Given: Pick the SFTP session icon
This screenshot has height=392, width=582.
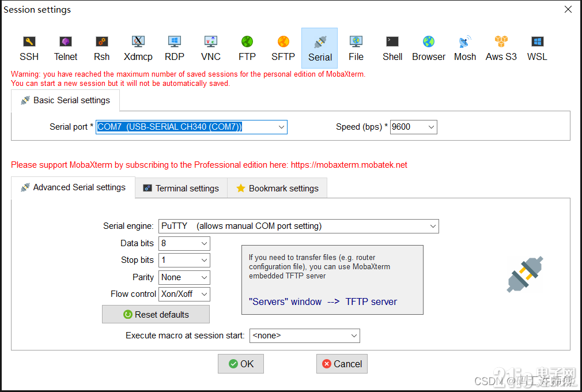Looking at the screenshot, I should coord(283,48).
